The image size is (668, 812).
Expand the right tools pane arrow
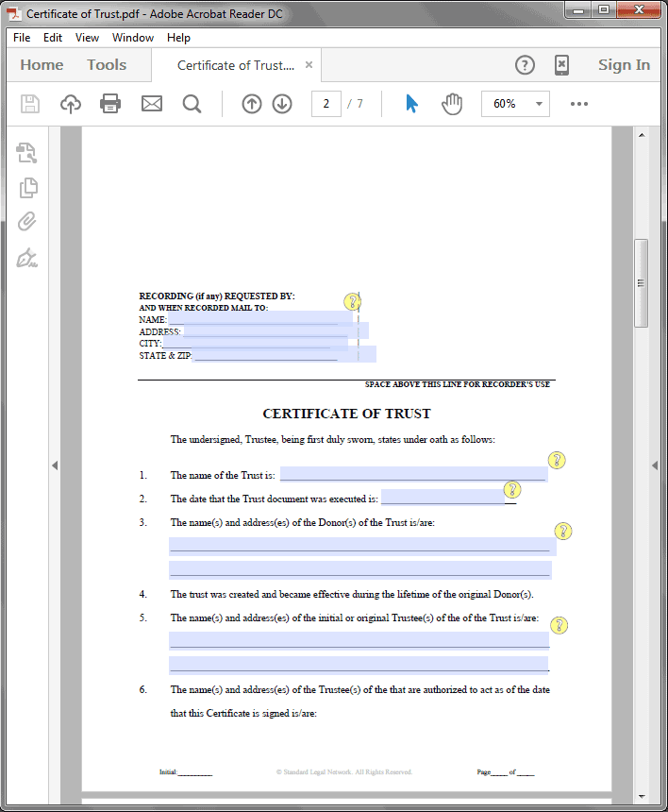pos(655,465)
